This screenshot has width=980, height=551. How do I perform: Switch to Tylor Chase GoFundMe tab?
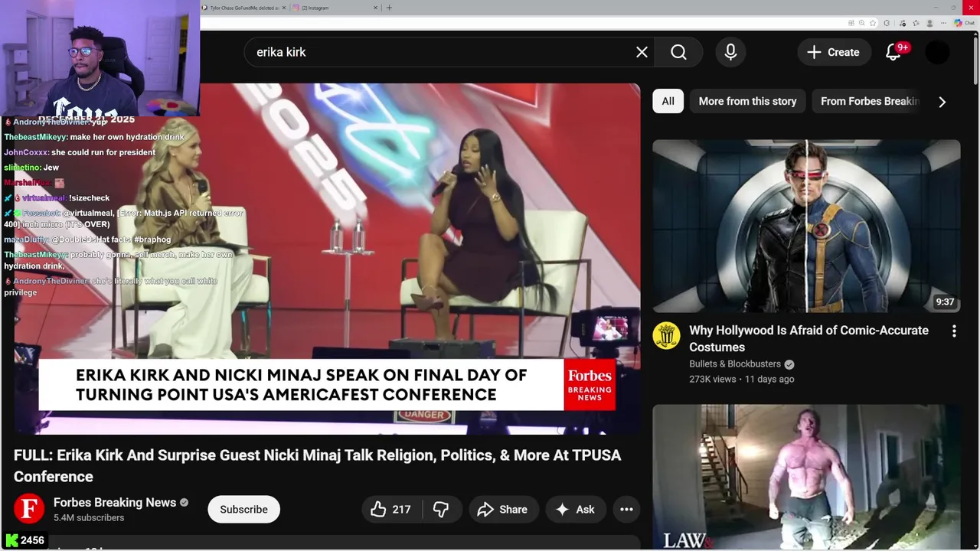(x=243, y=8)
